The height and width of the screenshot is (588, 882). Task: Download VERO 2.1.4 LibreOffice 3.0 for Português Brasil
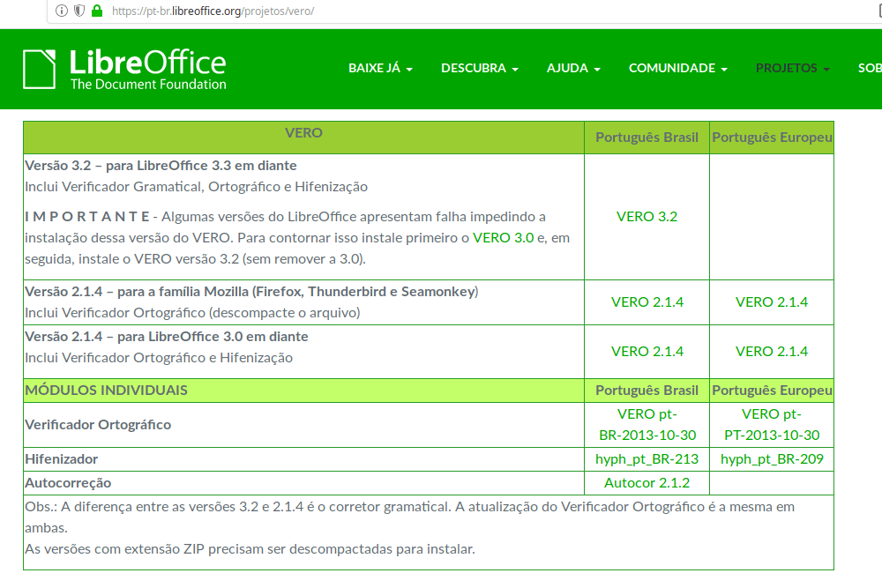pos(647,352)
